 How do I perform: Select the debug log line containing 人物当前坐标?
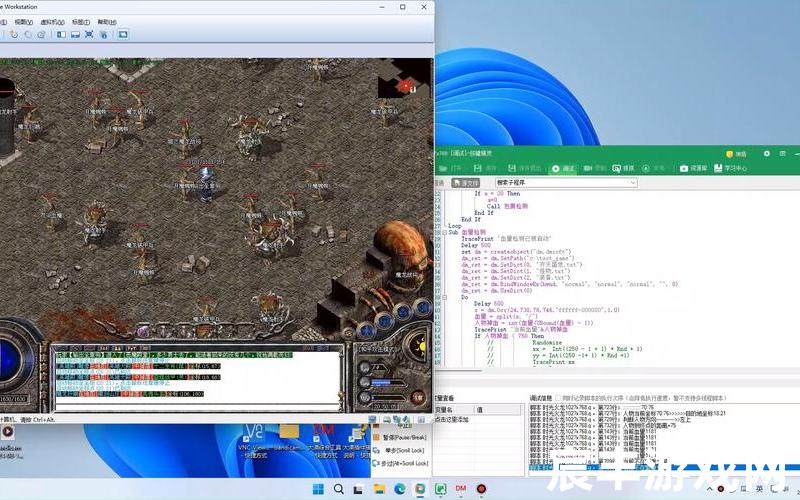(628, 414)
